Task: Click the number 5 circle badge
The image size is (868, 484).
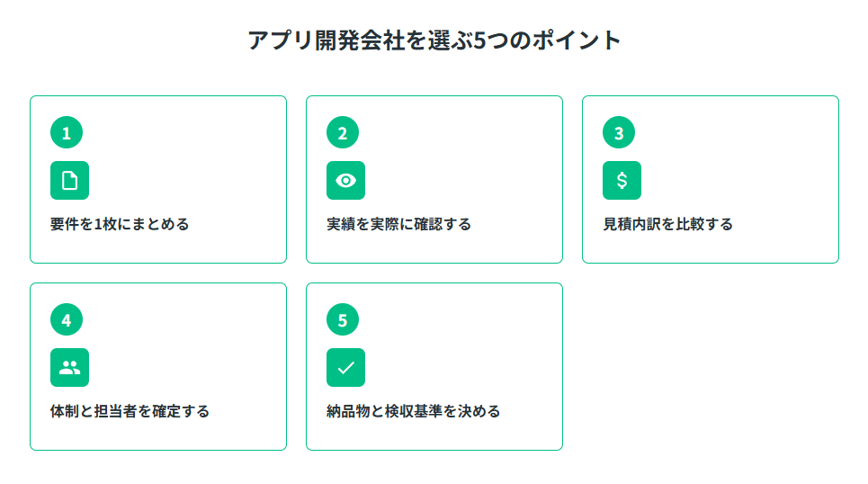Action: (343, 320)
